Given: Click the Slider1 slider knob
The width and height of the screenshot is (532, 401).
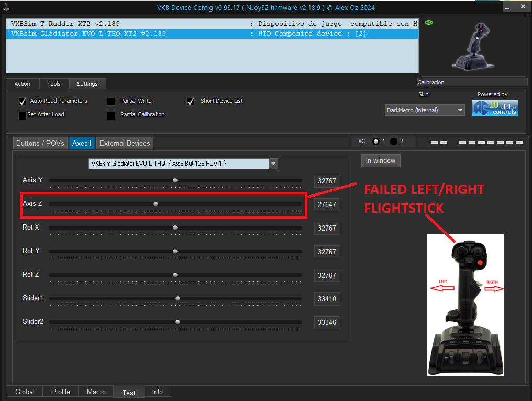Looking at the screenshot, I should (x=178, y=298).
